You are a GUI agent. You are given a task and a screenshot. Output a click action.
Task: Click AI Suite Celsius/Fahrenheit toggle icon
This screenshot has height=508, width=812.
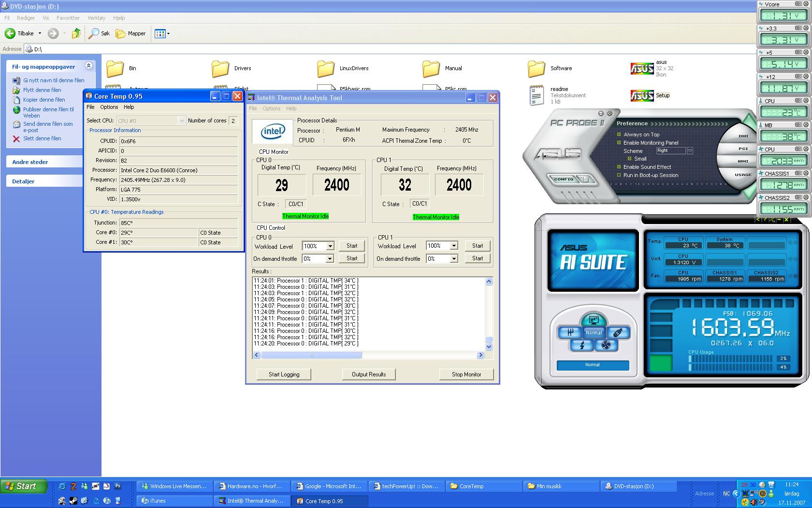coord(772,220)
